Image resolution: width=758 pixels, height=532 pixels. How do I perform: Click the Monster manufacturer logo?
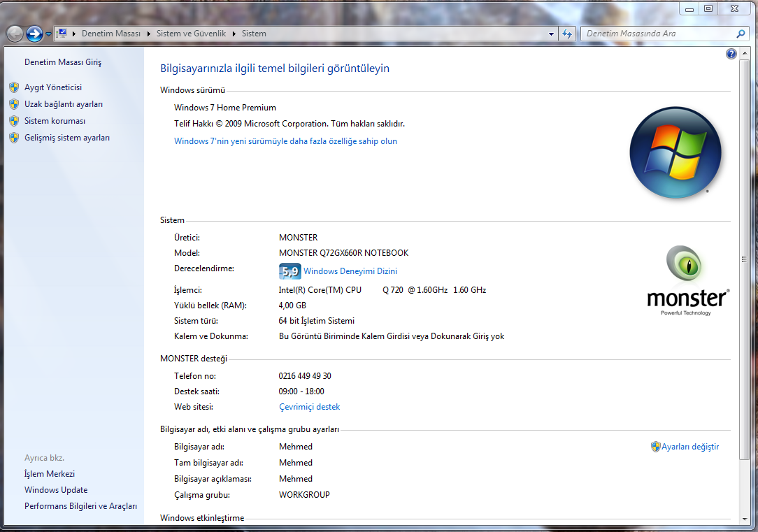click(x=687, y=280)
